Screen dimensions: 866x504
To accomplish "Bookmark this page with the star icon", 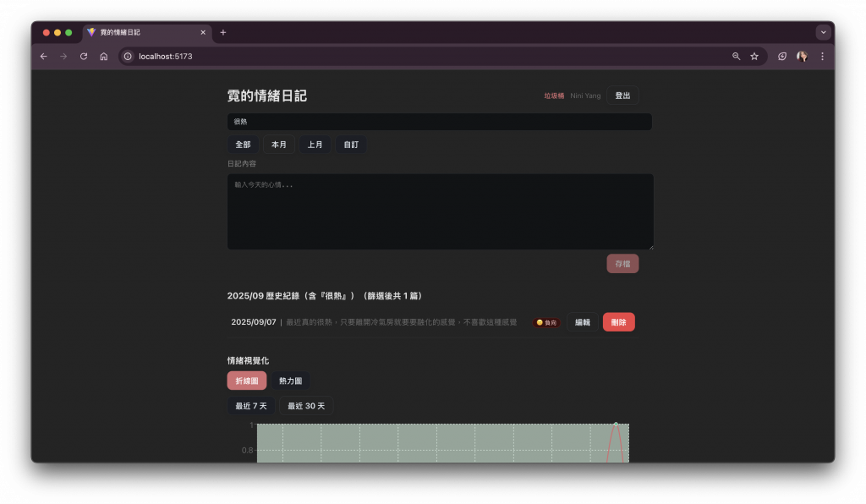I will tap(754, 57).
